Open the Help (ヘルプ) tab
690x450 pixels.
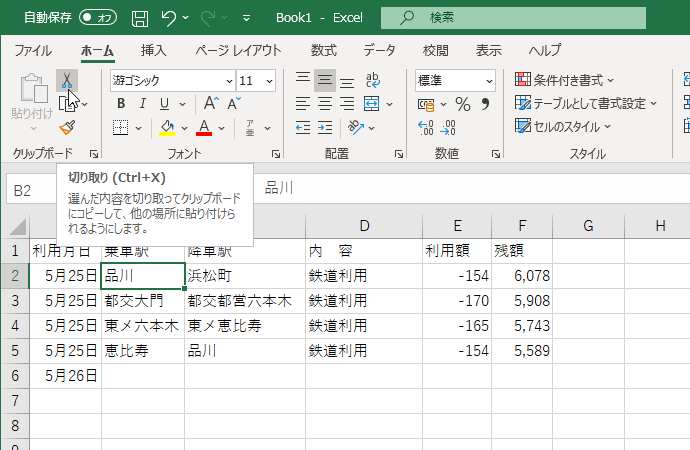point(545,50)
